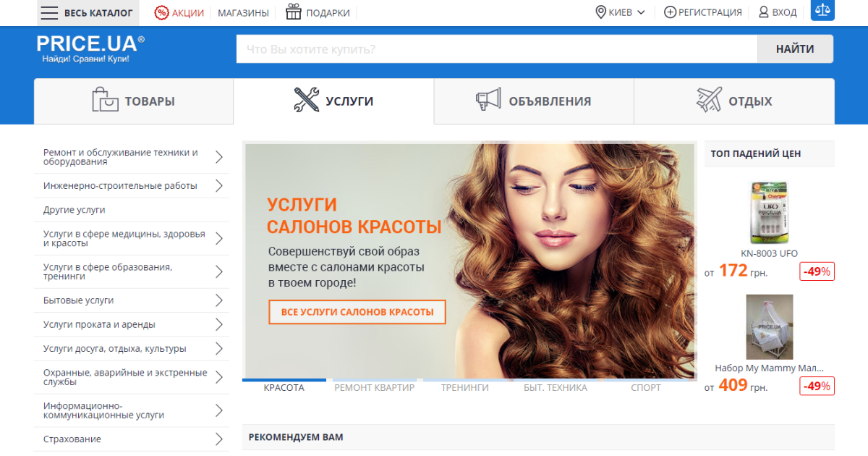This screenshot has height=456, width=868.
Task: Click the gift box icon
Action: [293, 12]
